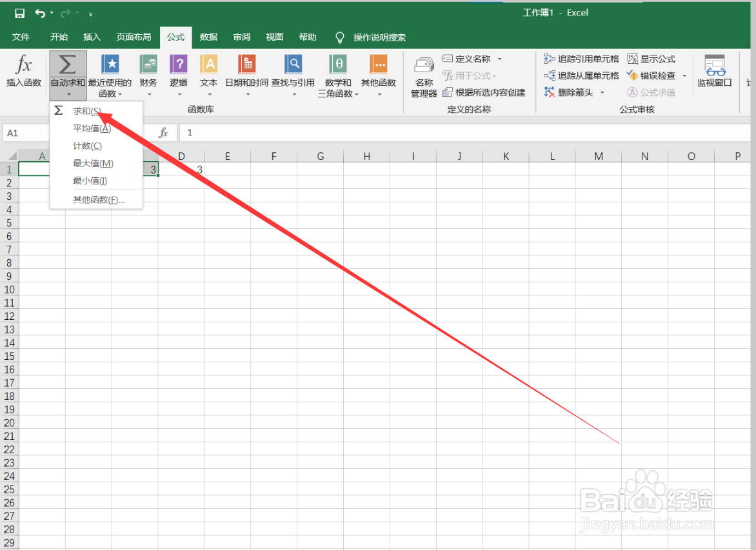The height and width of the screenshot is (550, 756).
Task: Open the Financial (财务) functions icon
Action: (x=148, y=64)
